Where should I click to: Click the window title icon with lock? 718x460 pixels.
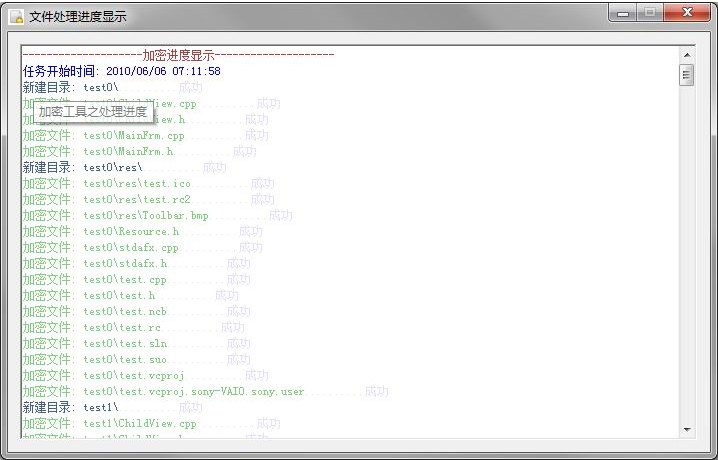point(16,16)
